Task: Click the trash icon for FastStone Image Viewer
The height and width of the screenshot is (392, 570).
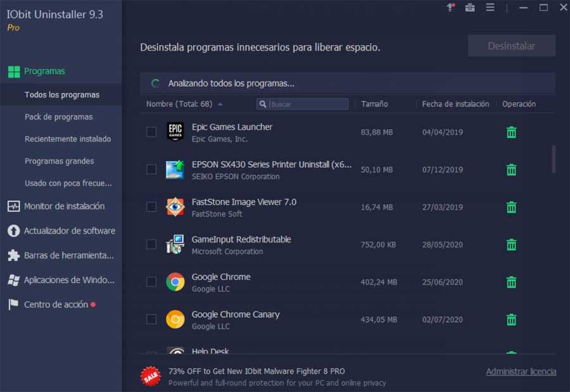Action: (x=511, y=207)
